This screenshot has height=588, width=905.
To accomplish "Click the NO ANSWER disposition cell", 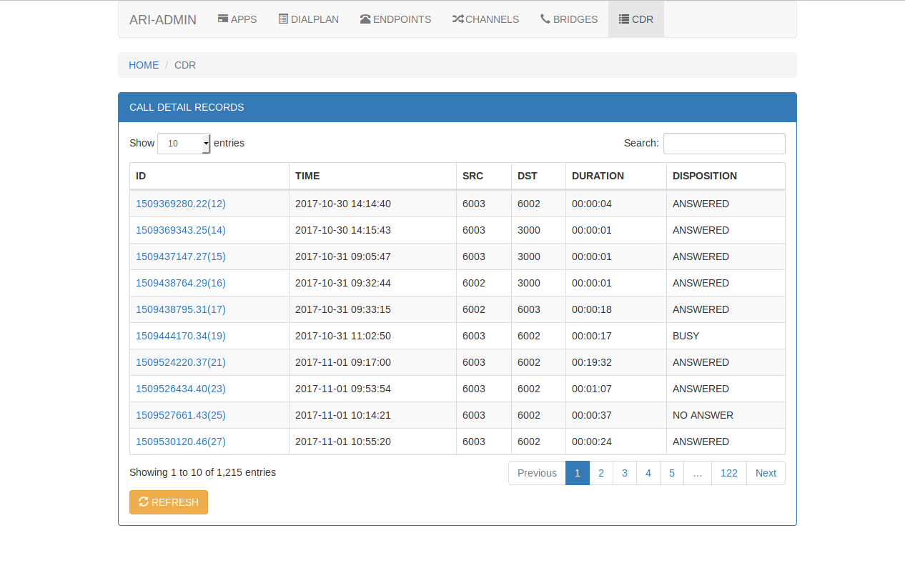I will tap(726, 415).
